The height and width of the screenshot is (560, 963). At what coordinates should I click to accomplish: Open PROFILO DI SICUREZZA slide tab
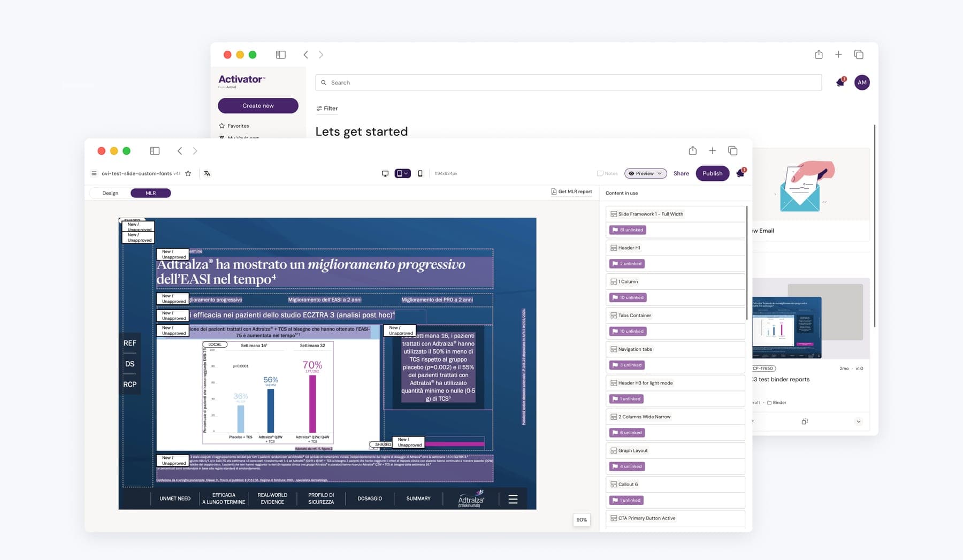click(321, 498)
